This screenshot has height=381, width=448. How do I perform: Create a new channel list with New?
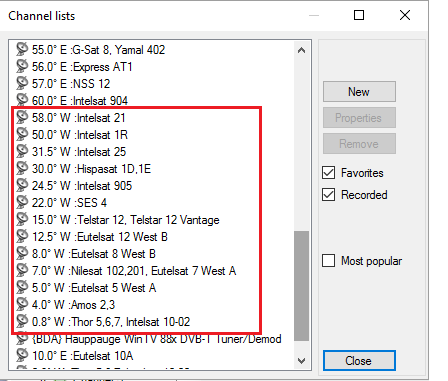pyautogui.click(x=359, y=92)
